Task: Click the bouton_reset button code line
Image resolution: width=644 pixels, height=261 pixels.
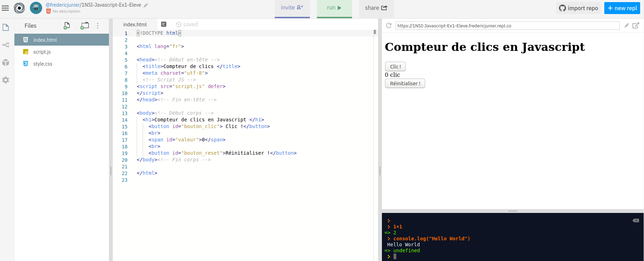Action: [222, 153]
